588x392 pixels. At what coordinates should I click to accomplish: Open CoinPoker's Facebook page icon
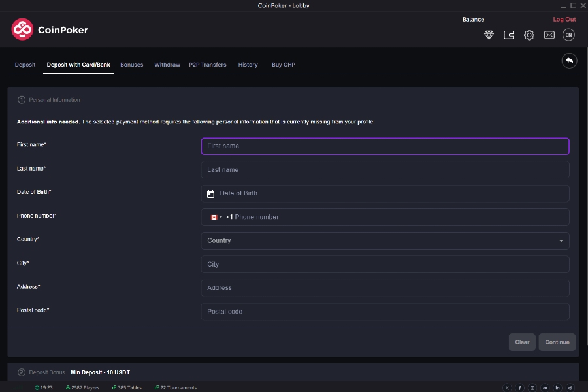(x=520, y=387)
